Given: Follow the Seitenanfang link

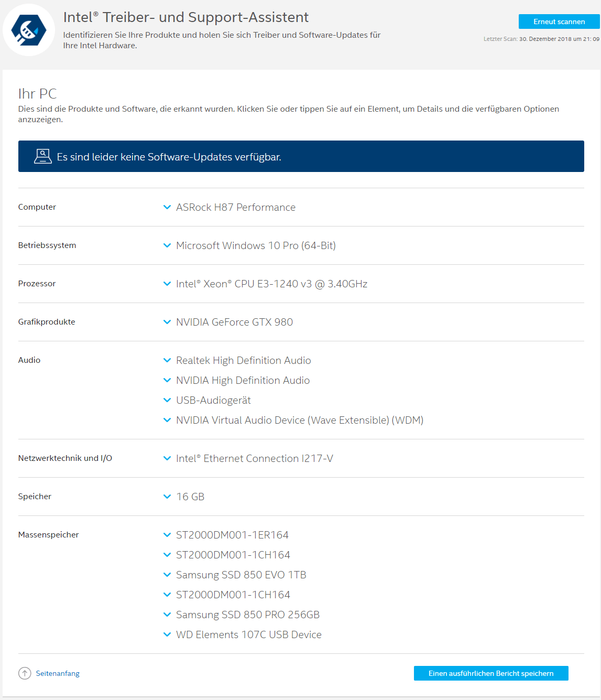Looking at the screenshot, I should 58,673.
